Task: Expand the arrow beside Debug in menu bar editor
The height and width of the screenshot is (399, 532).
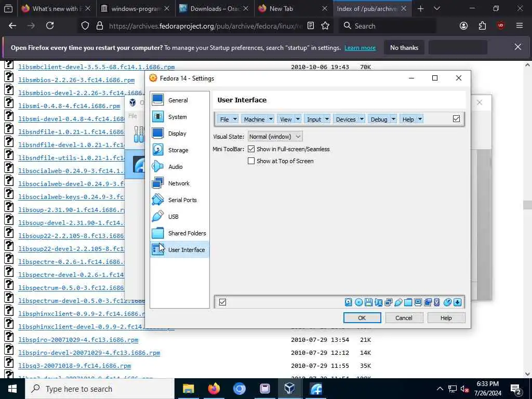Action: [393, 119]
